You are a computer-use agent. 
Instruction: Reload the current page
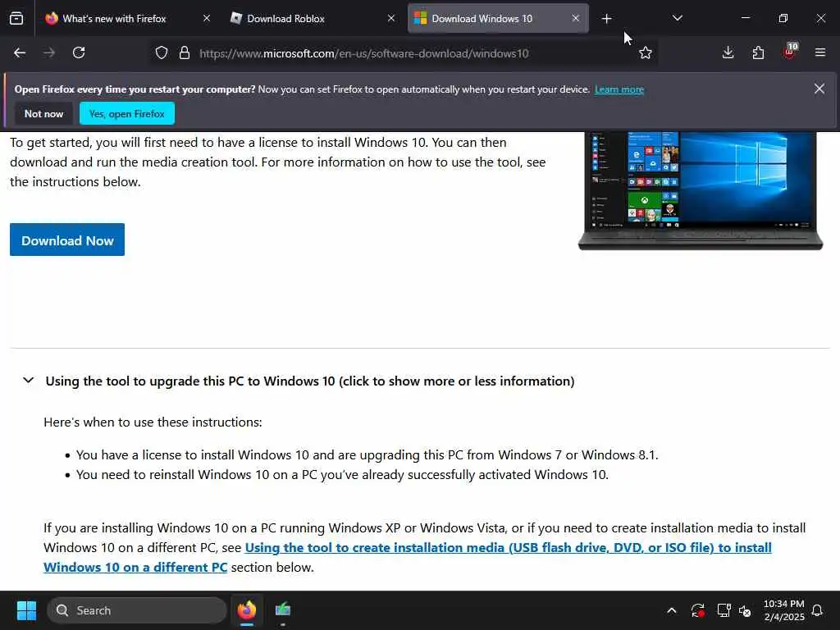(x=79, y=52)
